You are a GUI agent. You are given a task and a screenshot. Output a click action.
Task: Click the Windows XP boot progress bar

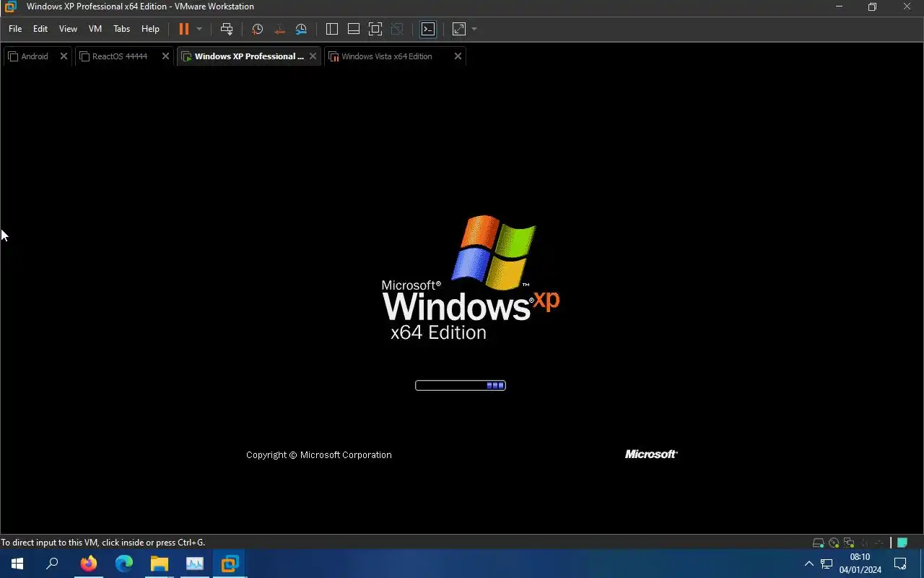click(461, 385)
